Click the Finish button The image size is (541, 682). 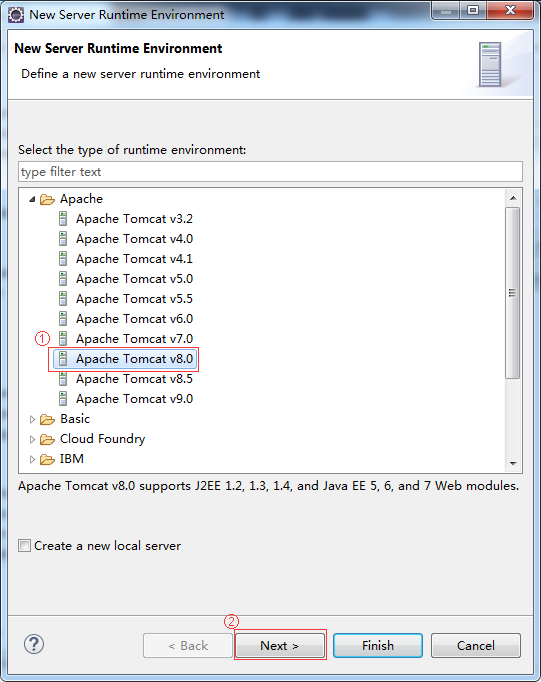[378, 645]
